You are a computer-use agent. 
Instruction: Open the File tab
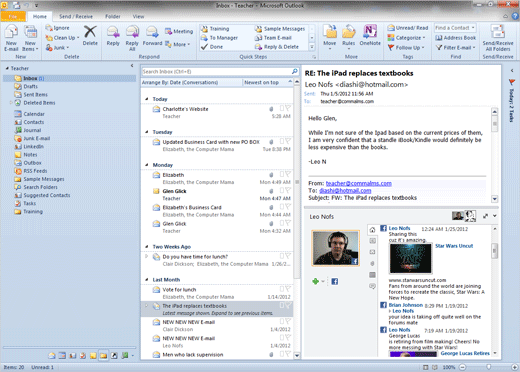click(13, 16)
